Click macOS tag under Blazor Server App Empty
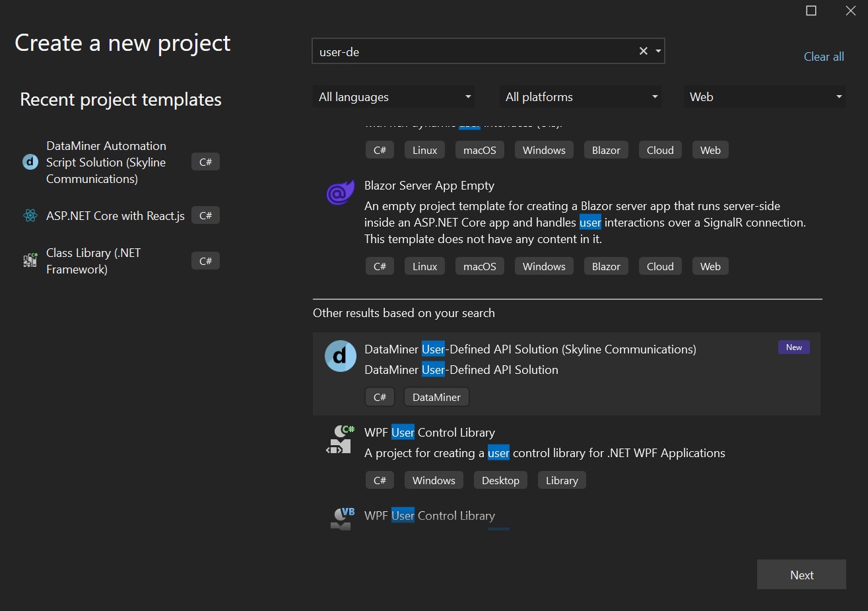 (479, 266)
